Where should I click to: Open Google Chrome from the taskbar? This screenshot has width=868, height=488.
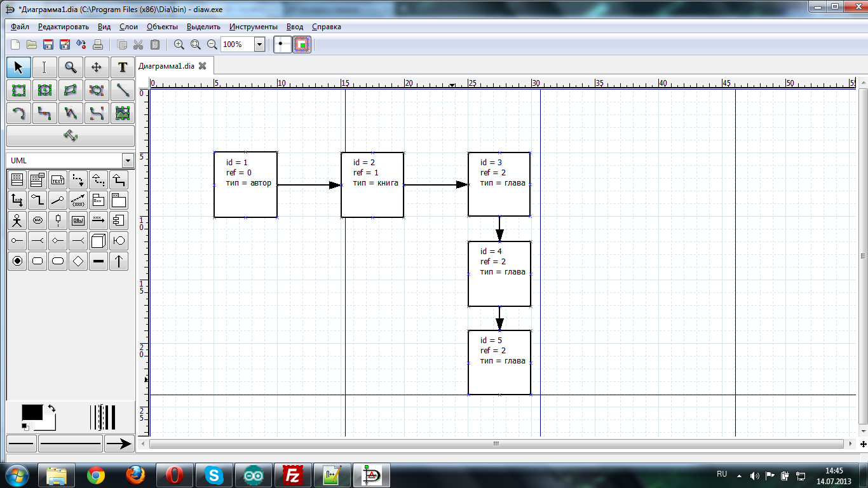pos(96,475)
